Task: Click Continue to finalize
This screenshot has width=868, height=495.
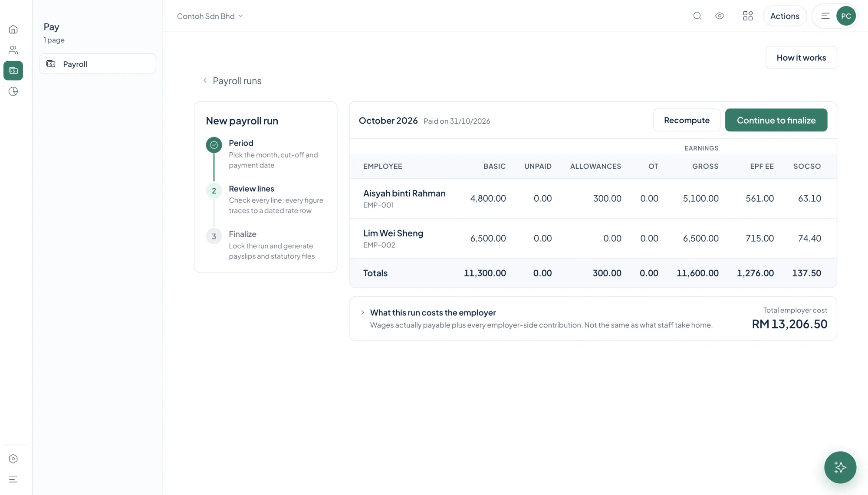Action: tap(776, 120)
